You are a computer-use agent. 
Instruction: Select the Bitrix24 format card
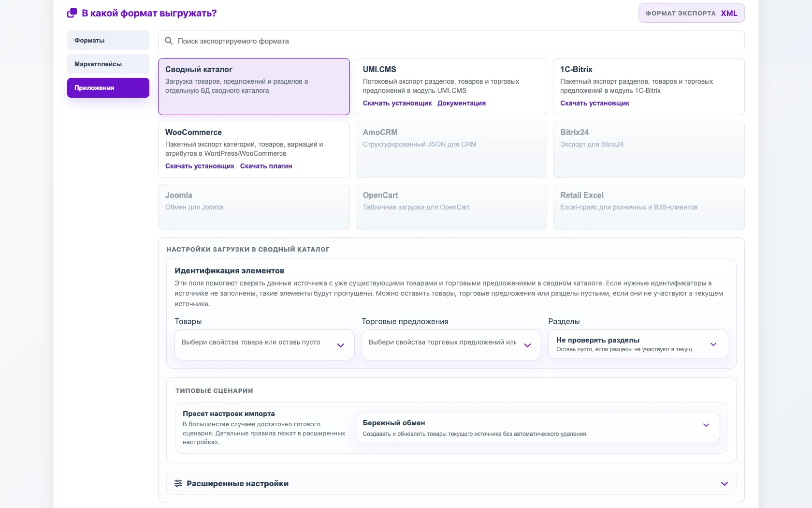[x=649, y=149]
